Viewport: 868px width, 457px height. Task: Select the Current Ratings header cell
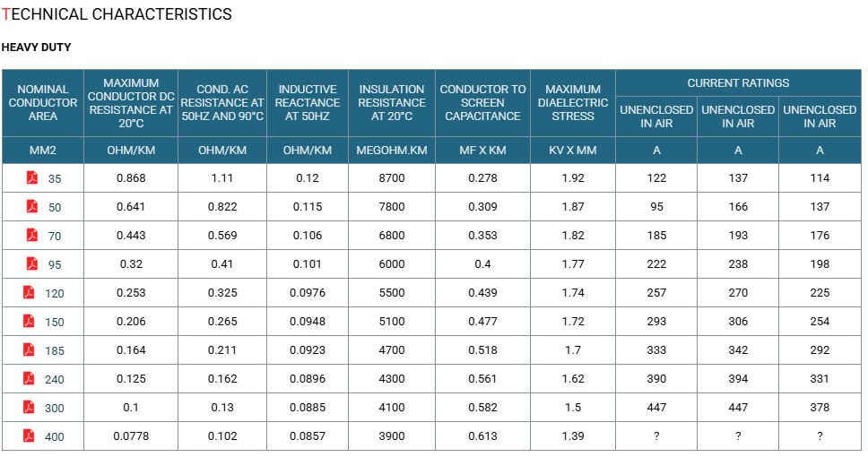pyautogui.click(x=738, y=83)
